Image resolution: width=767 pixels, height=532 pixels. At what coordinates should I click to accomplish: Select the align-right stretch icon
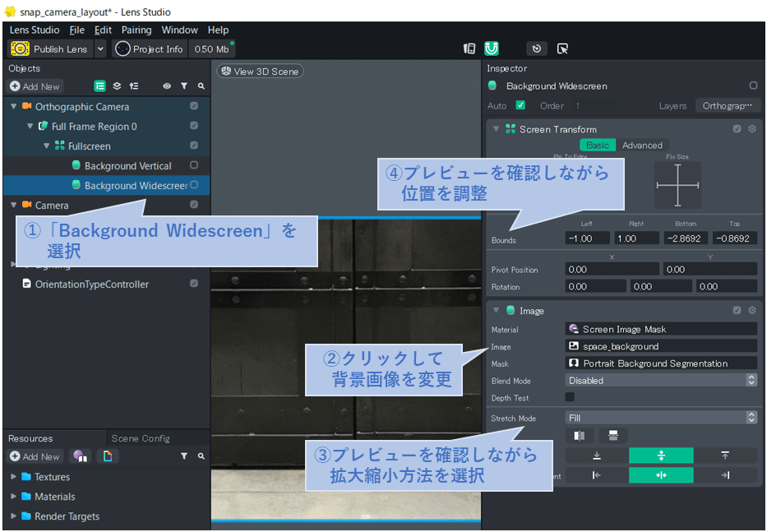[x=723, y=474]
